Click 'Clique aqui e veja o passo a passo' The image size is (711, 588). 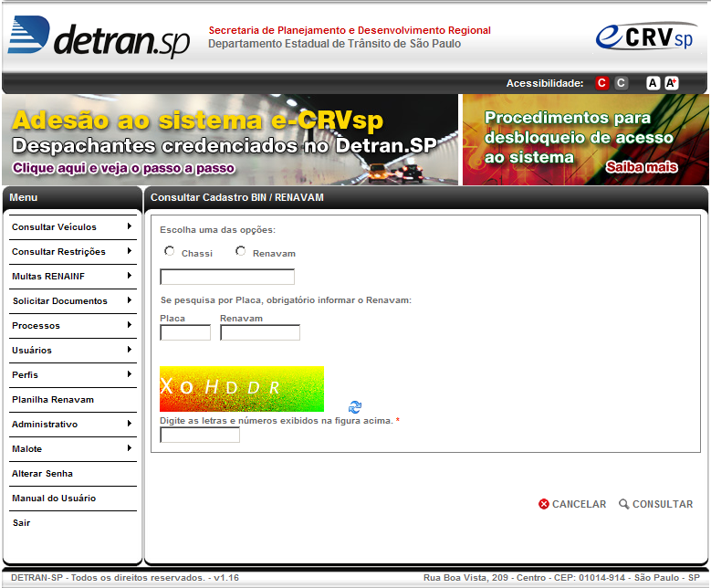click(x=123, y=168)
